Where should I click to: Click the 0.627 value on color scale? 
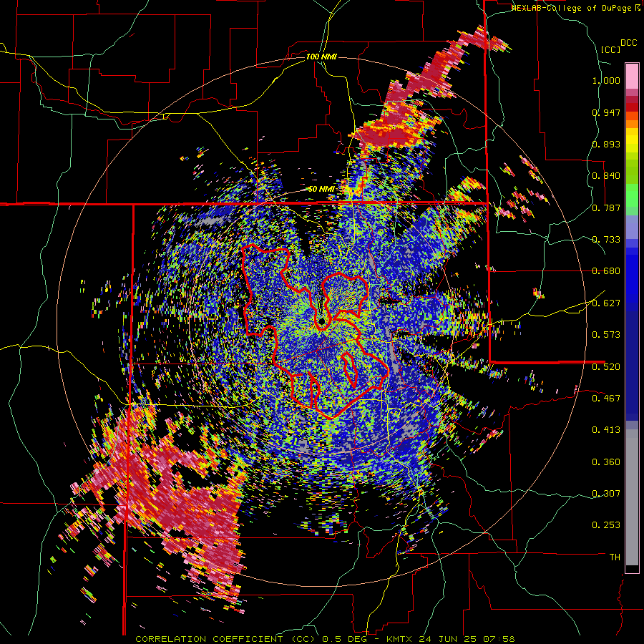[606, 303]
